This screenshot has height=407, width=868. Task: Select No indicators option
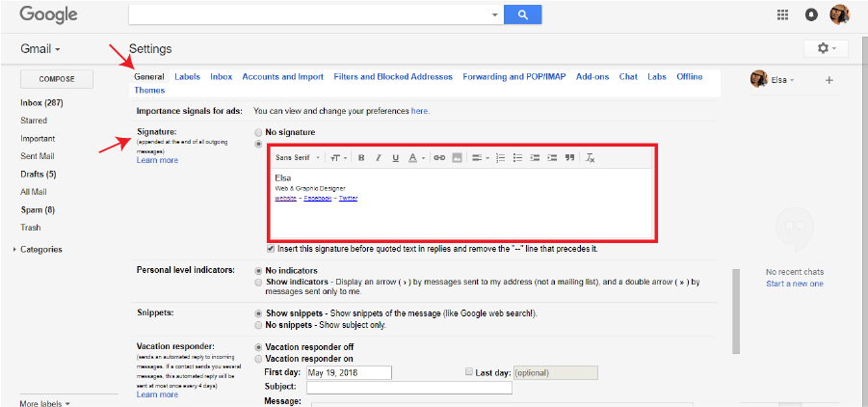tap(258, 271)
